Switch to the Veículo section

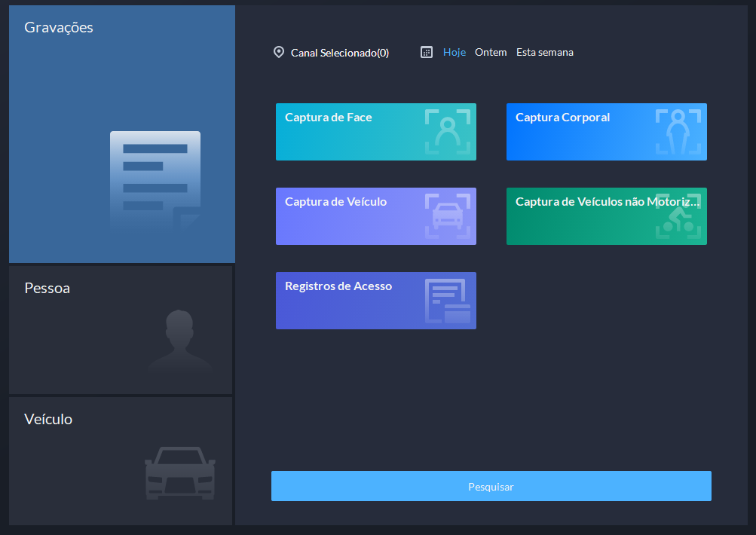(121, 460)
